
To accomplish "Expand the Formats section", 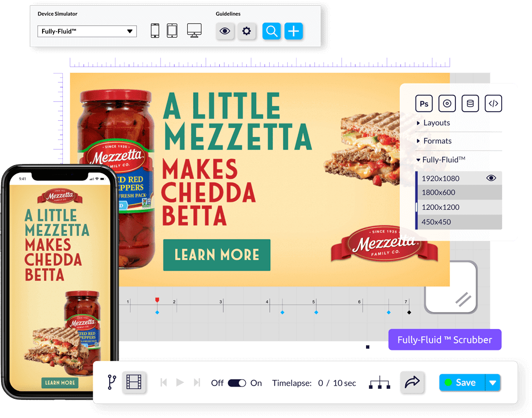I will coord(434,141).
